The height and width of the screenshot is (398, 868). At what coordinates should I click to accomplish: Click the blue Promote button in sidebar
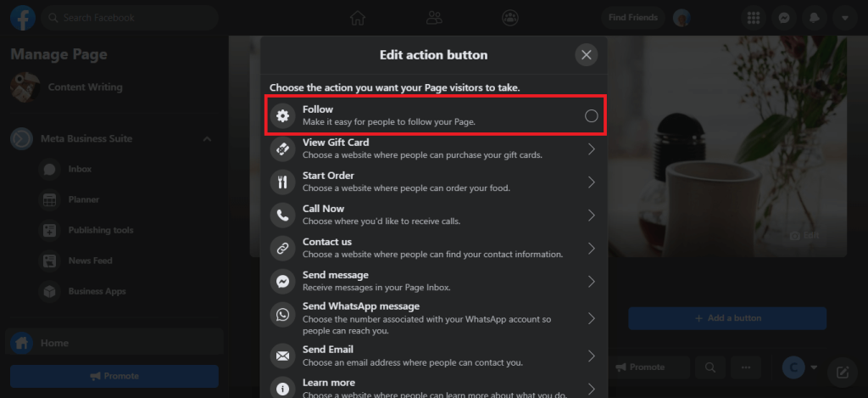click(114, 376)
